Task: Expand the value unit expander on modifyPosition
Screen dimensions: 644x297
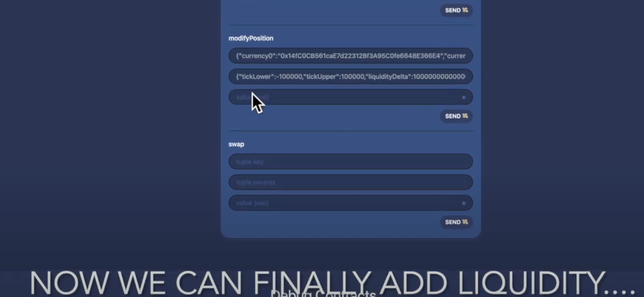Action: click(x=463, y=97)
